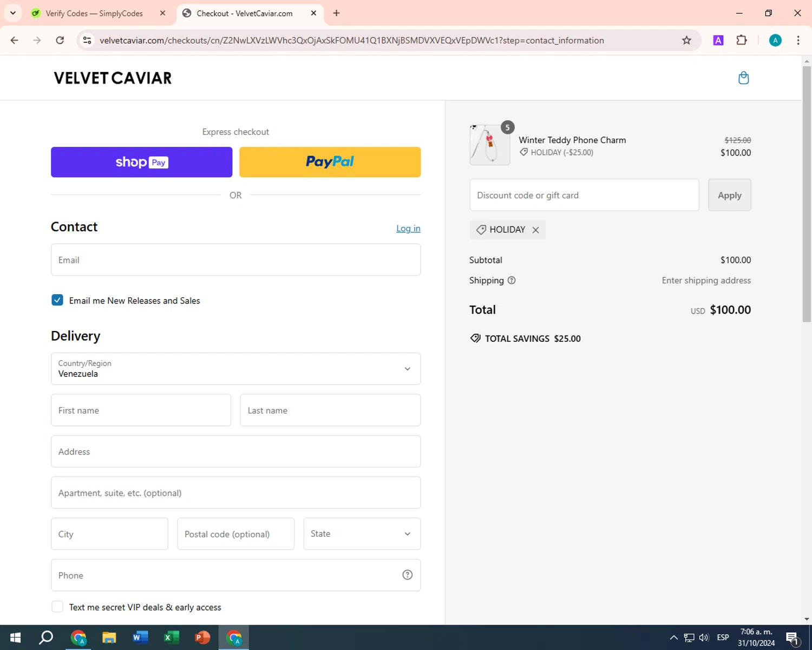Show hidden system tray icons
Image resolution: width=812 pixels, height=650 pixels.
click(x=674, y=638)
